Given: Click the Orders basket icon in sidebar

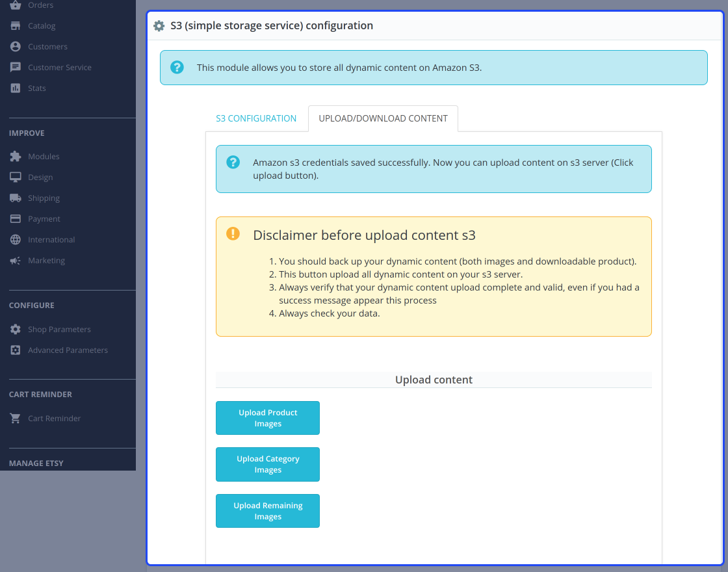Looking at the screenshot, I should tap(16, 5).
